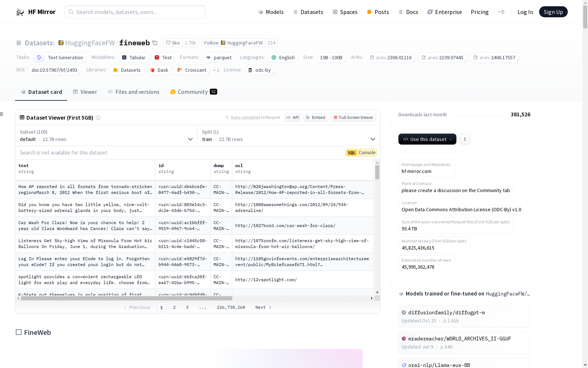Screen dimensions: 588x368
Task: Click the HuggingFaceFW organization avatar icon
Action: point(61,43)
